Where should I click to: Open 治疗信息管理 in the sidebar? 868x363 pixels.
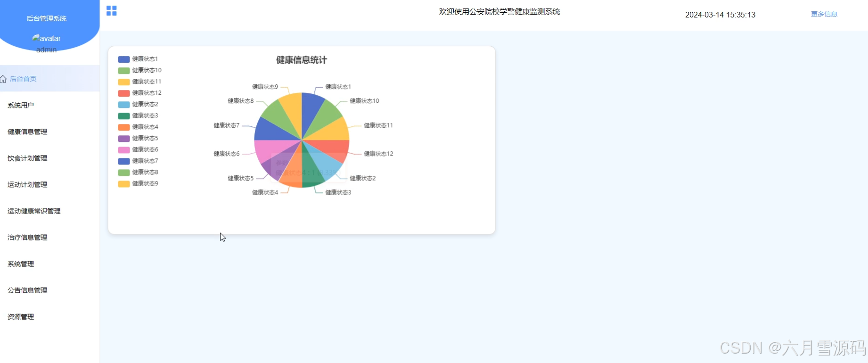pyautogui.click(x=49, y=237)
